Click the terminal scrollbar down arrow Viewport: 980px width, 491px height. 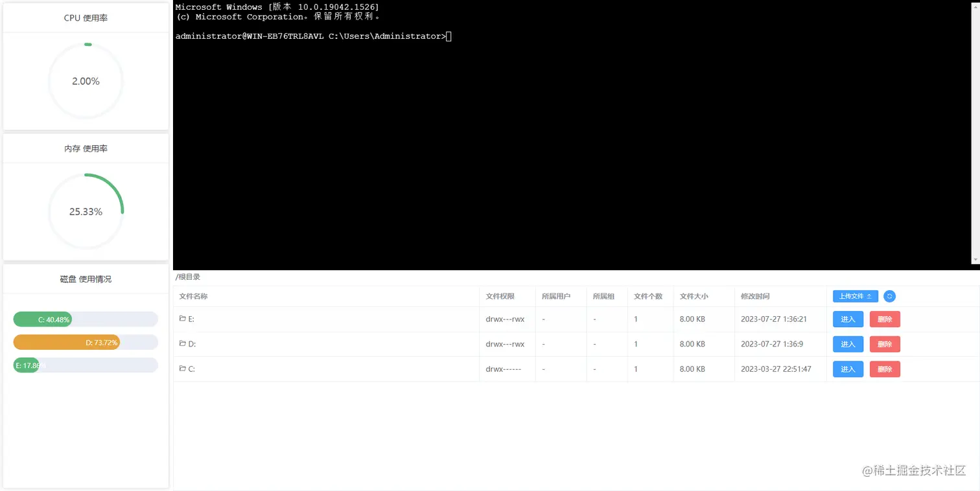[976, 259]
